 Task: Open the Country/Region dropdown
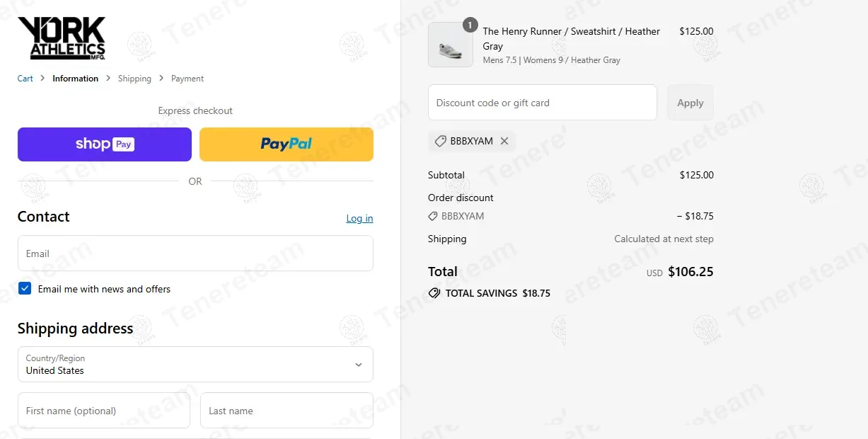click(x=195, y=365)
